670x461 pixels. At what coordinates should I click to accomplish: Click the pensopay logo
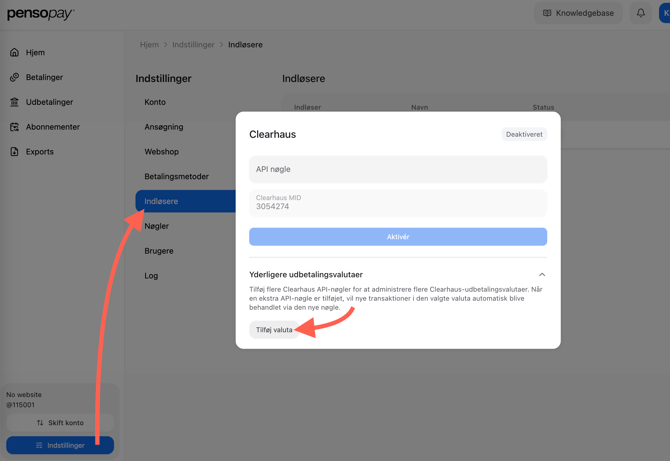coord(41,14)
